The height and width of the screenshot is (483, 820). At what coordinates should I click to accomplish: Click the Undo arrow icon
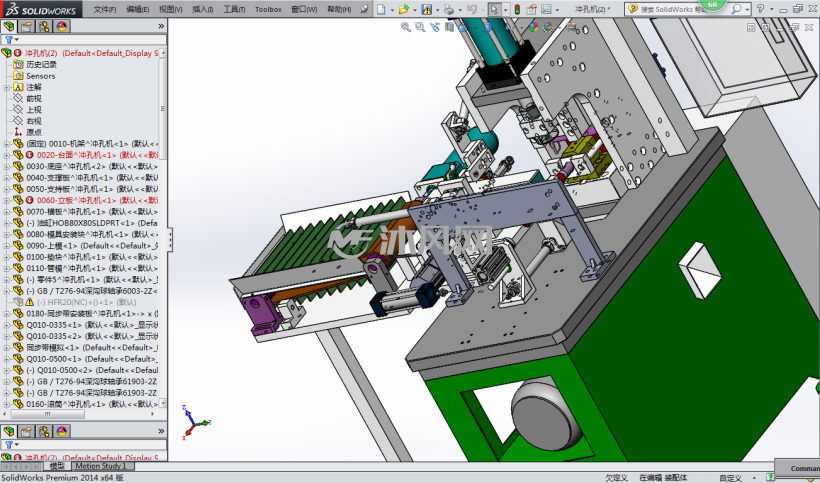471,9
